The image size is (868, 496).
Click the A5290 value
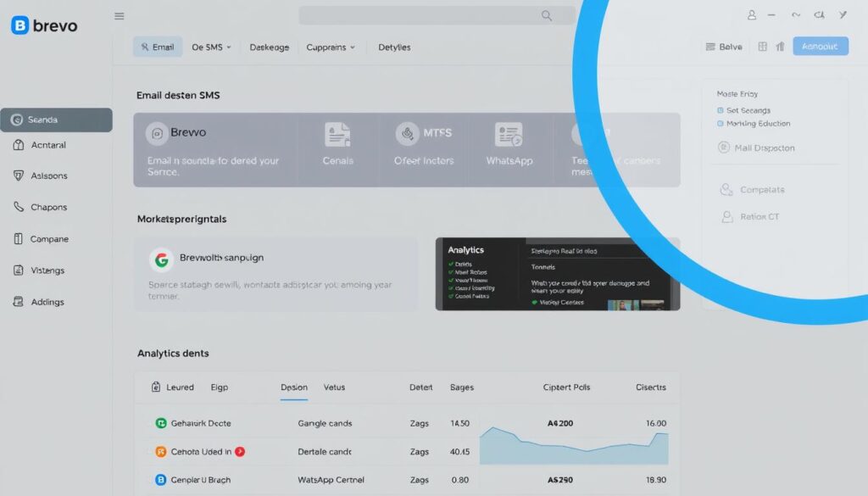coord(560,480)
